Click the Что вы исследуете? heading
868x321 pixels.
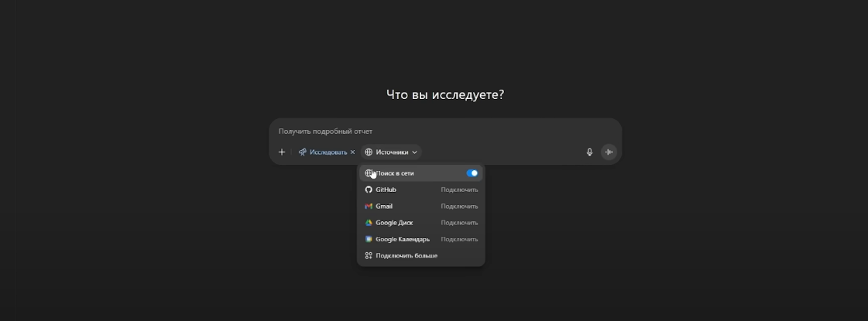click(x=445, y=94)
